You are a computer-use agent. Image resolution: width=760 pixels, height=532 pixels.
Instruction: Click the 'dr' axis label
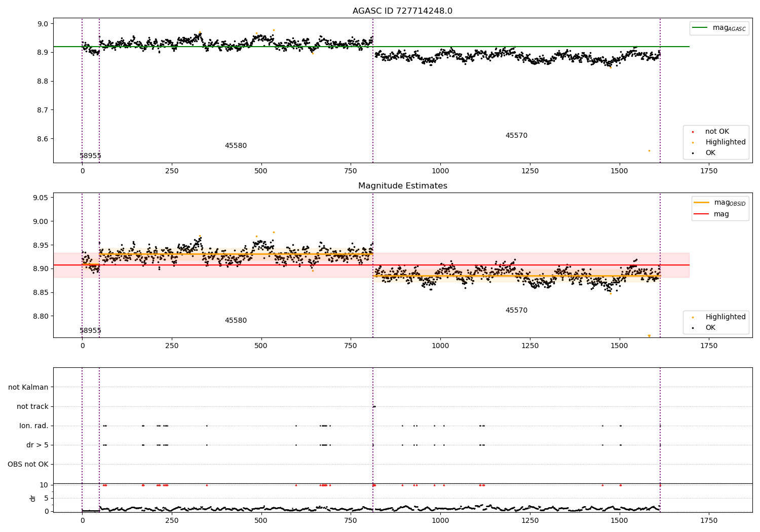click(x=33, y=498)
